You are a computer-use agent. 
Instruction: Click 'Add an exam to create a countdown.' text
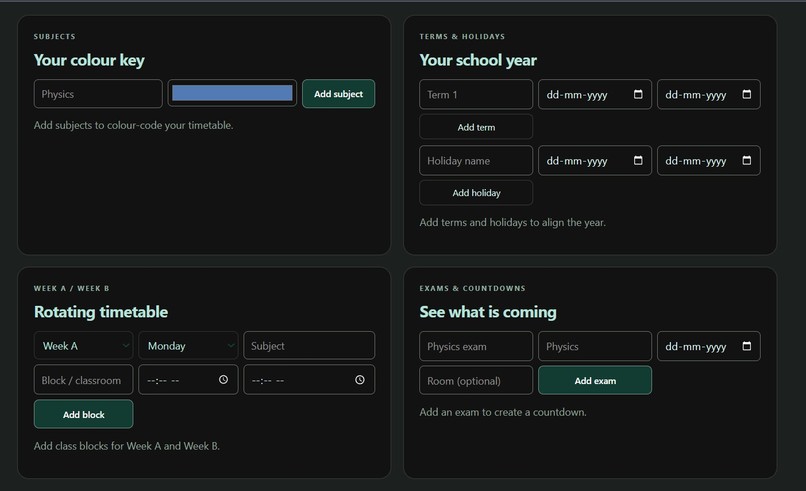click(x=503, y=412)
